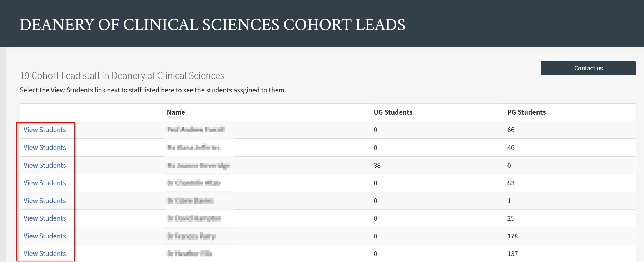View Students for the staff member with 25 PG students
Screen dimensions: 644x262
click(x=44, y=218)
